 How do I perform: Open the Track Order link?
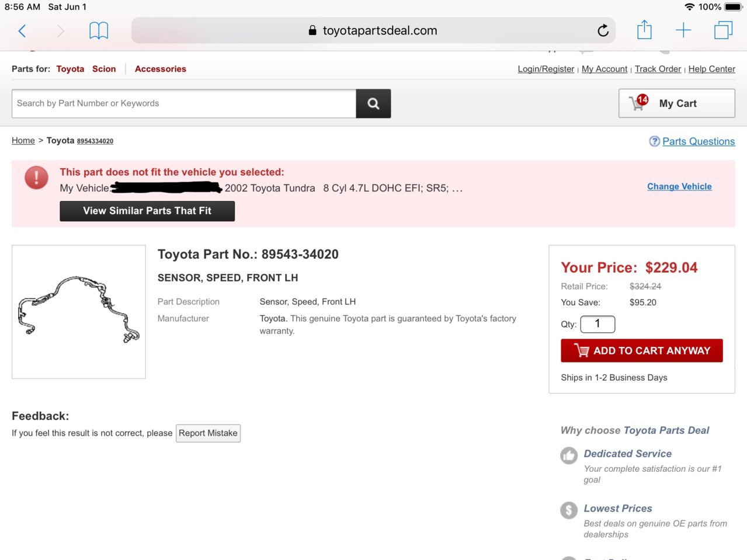pos(658,69)
